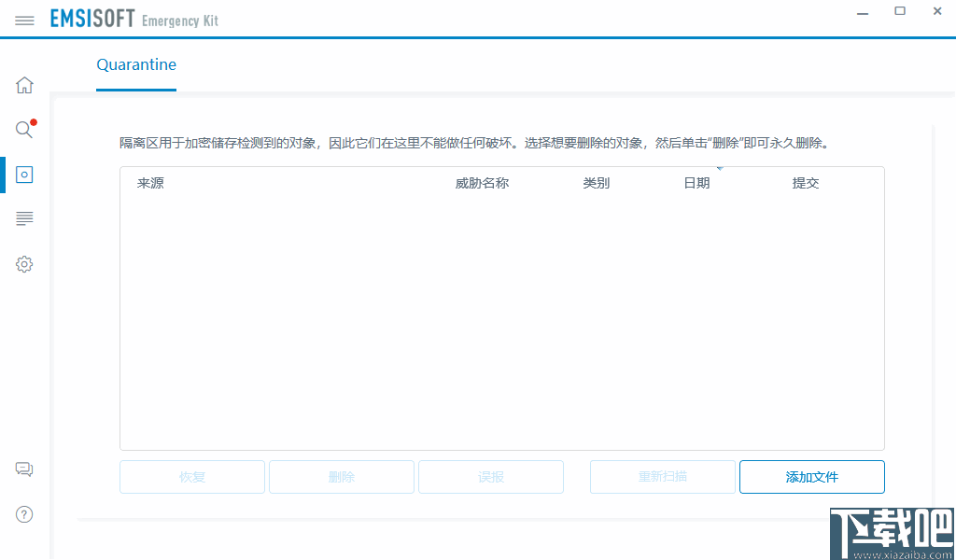
Task: Click the Help question mark icon
Action: coord(23,514)
